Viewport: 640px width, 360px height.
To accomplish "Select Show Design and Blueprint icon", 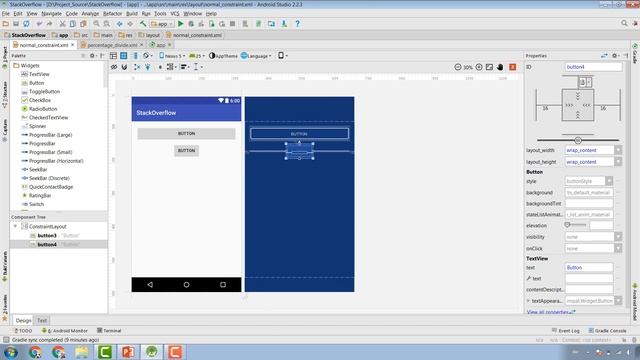I will point(135,56).
